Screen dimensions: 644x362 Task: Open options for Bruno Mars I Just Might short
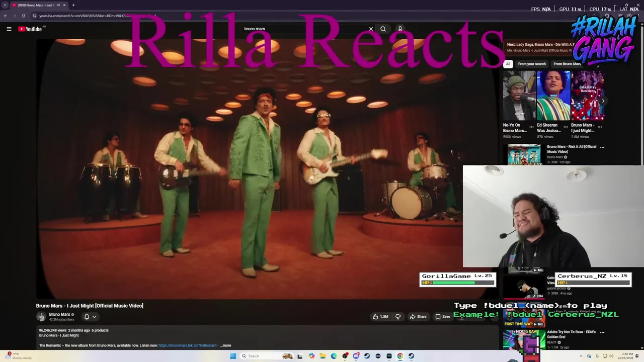599,127
